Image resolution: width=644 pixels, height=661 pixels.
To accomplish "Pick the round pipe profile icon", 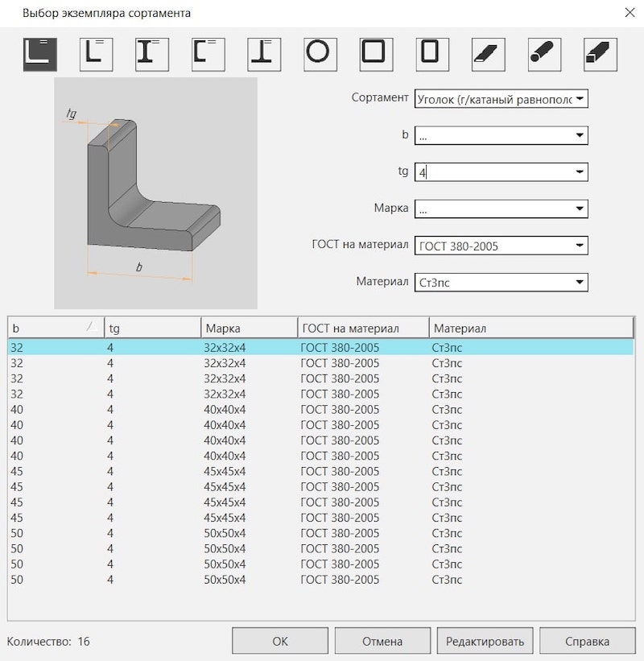I will point(320,55).
